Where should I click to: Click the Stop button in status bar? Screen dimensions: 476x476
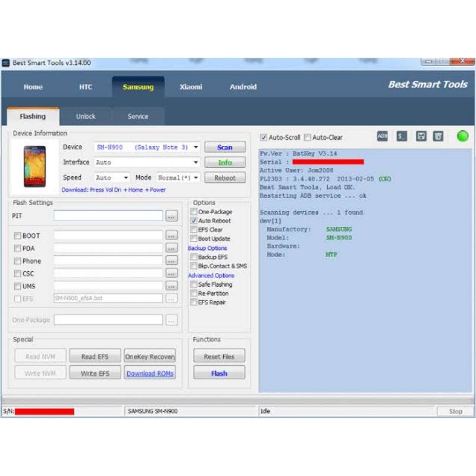tap(455, 411)
